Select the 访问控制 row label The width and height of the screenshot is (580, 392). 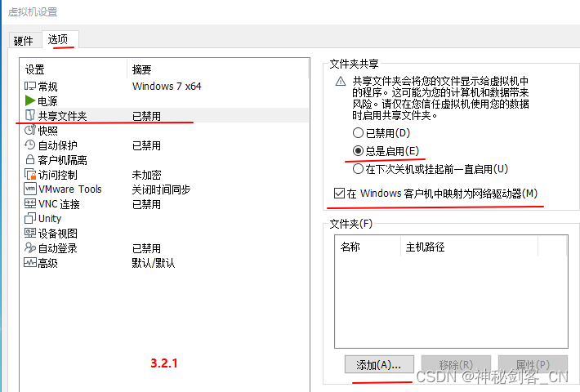[x=58, y=175]
